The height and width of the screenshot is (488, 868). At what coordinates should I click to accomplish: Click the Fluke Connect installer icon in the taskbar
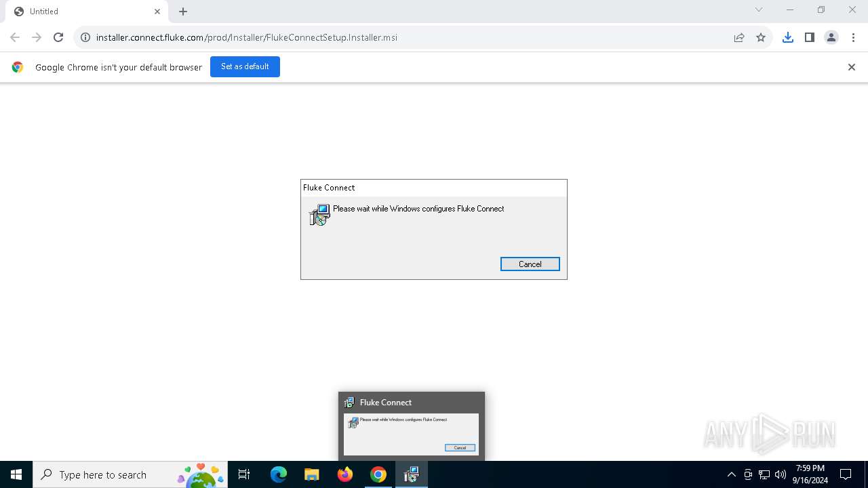point(411,474)
